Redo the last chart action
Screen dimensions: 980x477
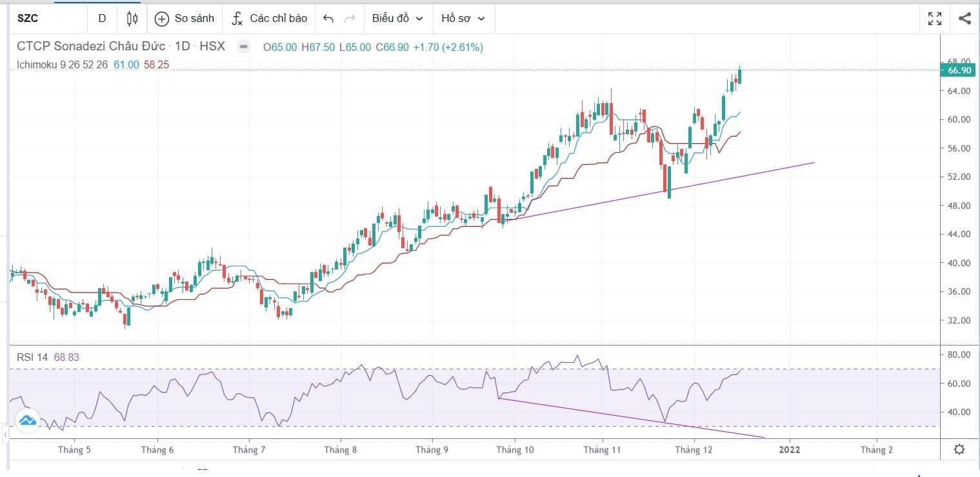click(x=350, y=18)
